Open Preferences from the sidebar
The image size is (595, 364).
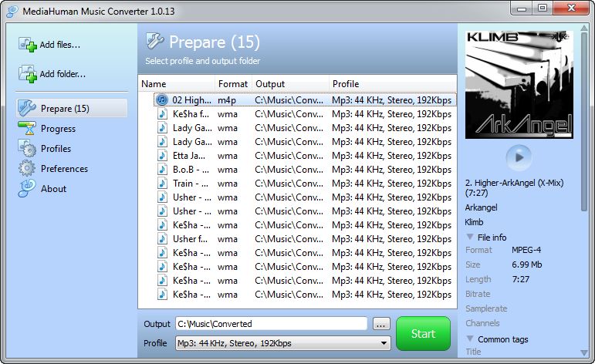64,169
